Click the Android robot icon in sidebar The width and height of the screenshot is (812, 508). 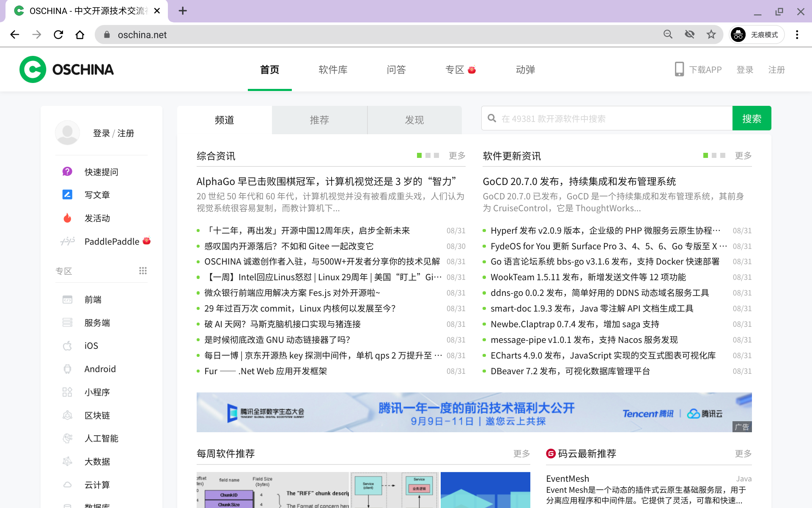(x=67, y=369)
